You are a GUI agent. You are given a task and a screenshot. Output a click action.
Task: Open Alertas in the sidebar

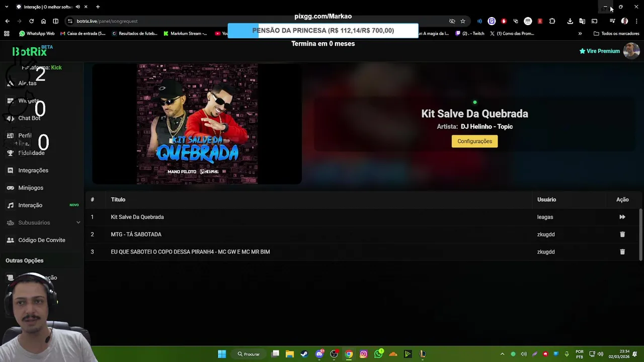[x=27, y=83]
